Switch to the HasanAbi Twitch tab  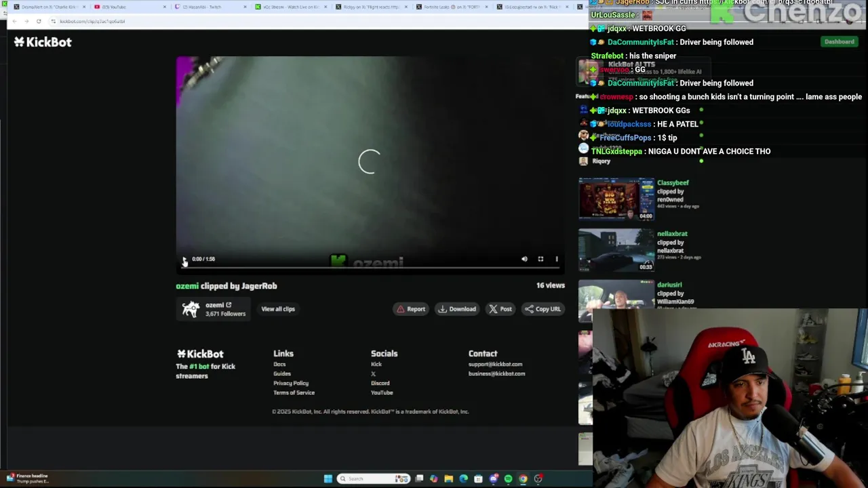210,7
